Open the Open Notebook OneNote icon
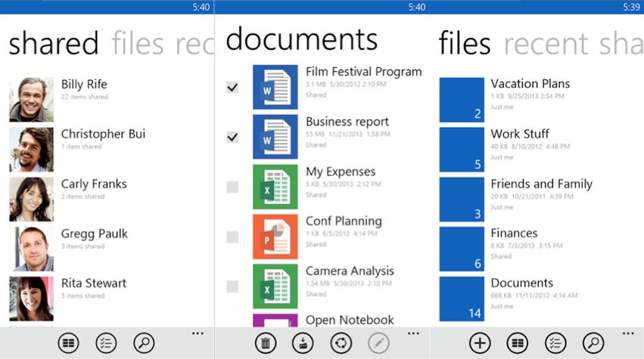Image resolution: width=644 pixels, height=359 pixels. 275,320
